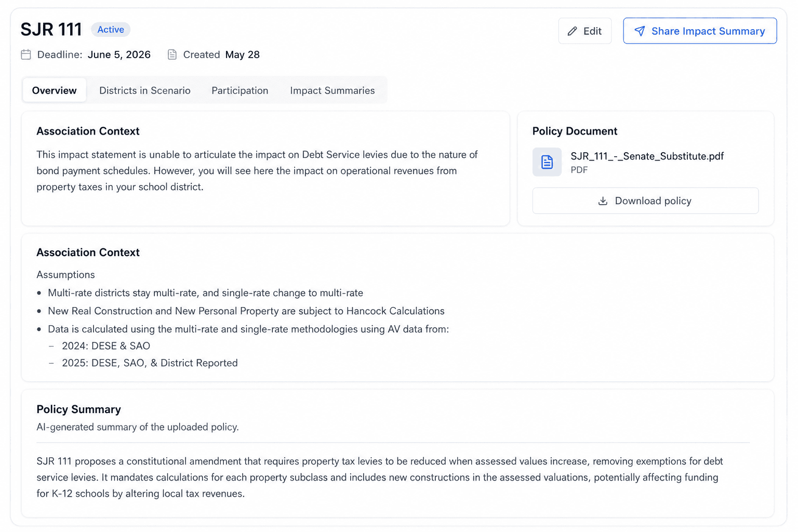Click bullet about Hancock Calculations

pos(246,311)
